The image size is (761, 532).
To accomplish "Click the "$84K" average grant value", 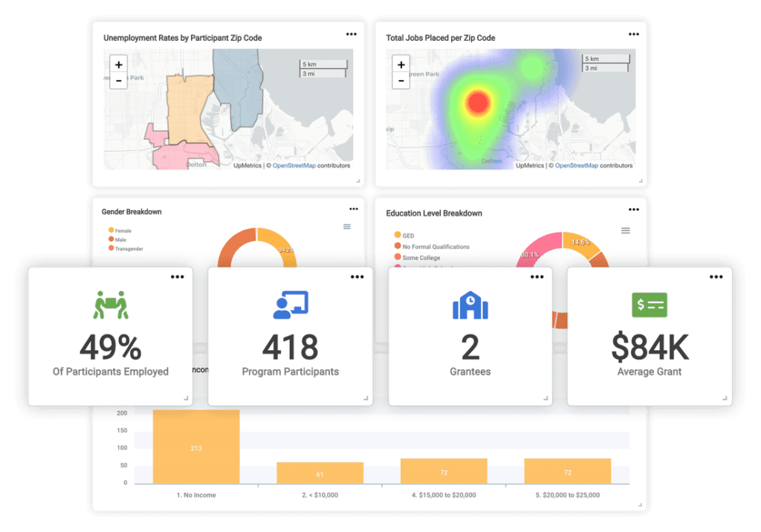I will pyautogui.click(x=650, y=348).
